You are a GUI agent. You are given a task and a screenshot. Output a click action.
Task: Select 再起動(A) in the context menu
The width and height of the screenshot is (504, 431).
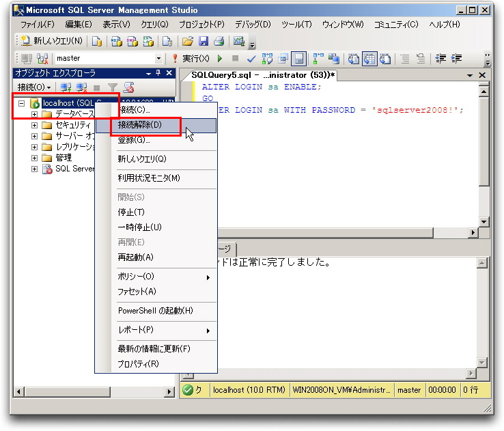click(156, 258)
